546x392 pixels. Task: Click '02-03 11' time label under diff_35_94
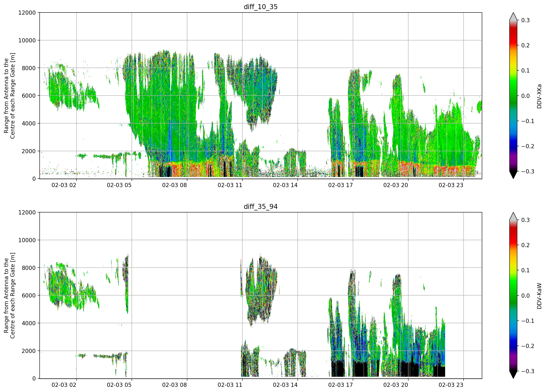(x=230, y=385)
